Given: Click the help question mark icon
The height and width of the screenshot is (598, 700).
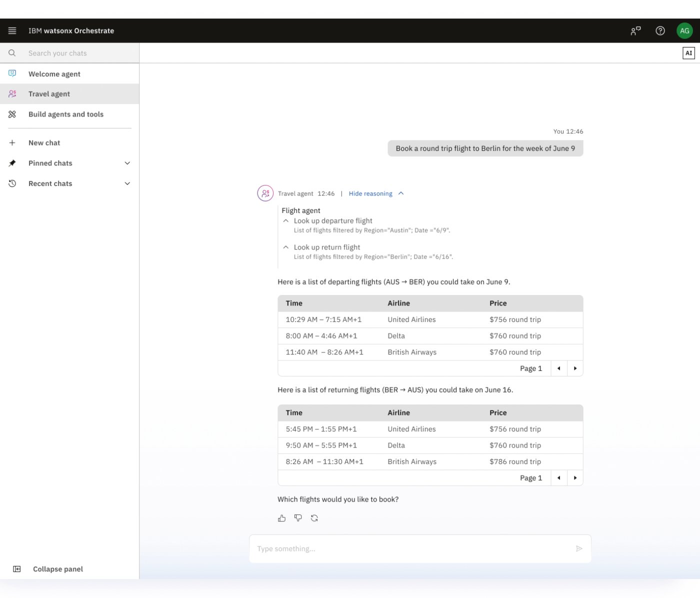Looking at the screenshot, I should [660, 31].
